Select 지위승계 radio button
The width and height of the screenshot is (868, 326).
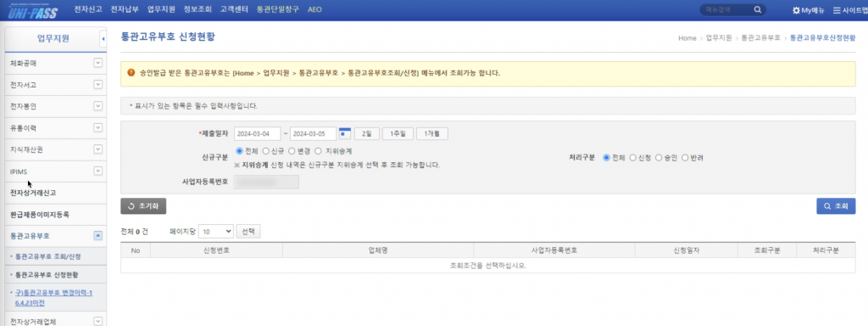coord(318,150)
